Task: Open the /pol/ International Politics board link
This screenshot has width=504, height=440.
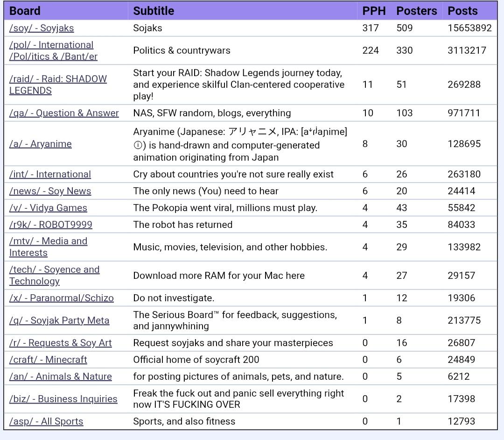Action: click(51, 45)
